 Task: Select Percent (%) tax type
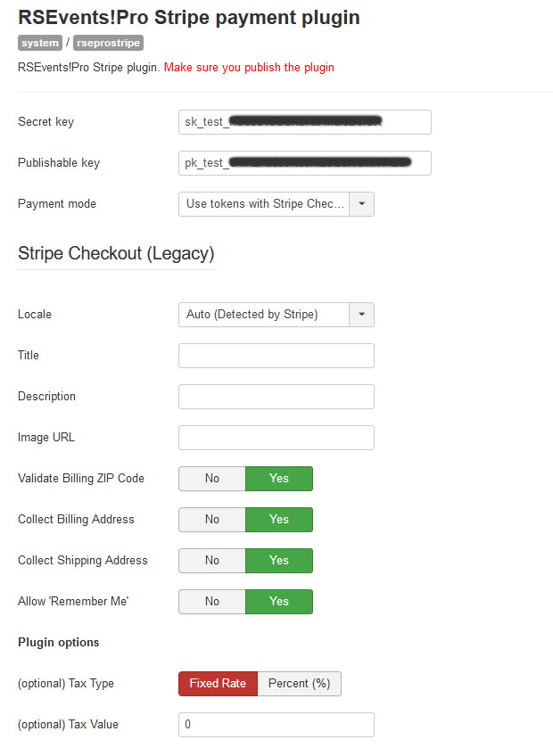[299, 684]
